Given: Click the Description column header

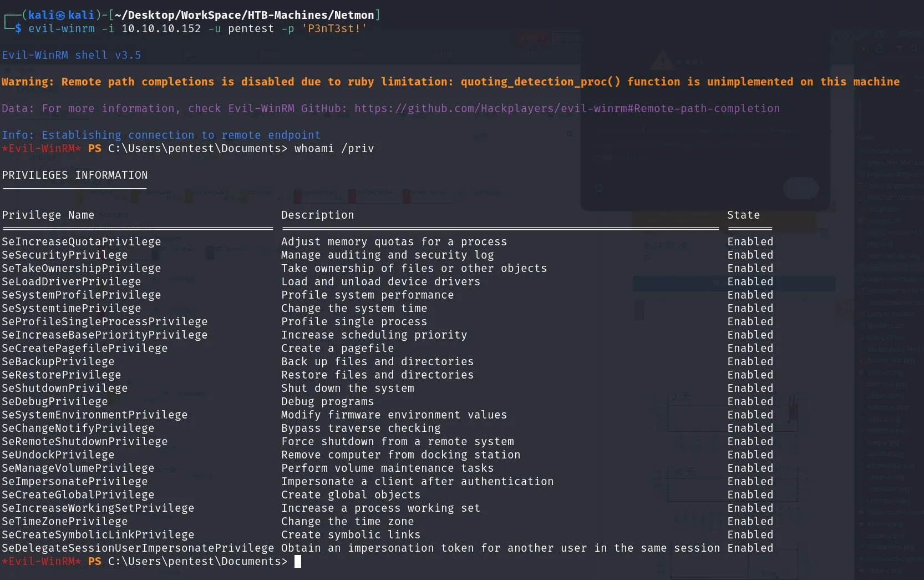Looking at the screenshot, I should click(x=318, y=215).
